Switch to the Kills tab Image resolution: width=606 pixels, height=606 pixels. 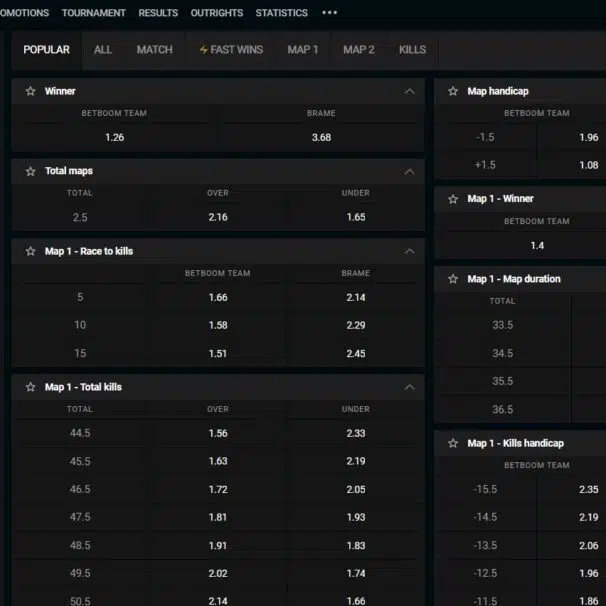412,50
